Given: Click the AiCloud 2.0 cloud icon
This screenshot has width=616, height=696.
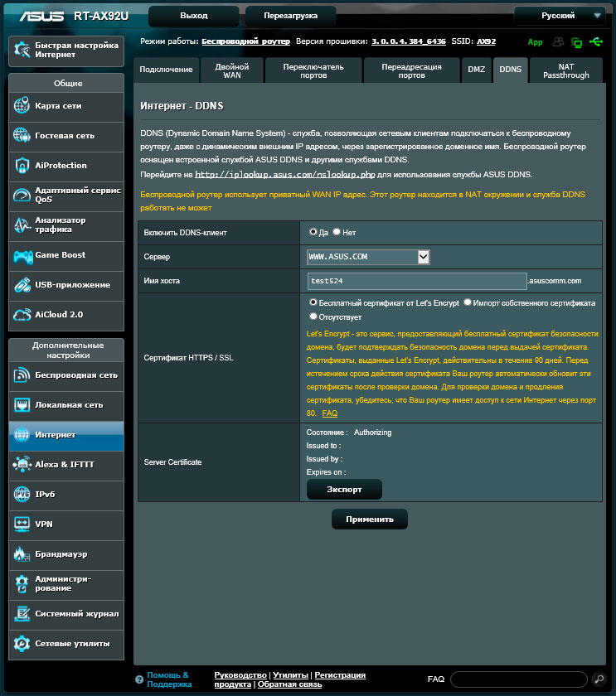Looking at the screenshot, I should coord(22,314).
